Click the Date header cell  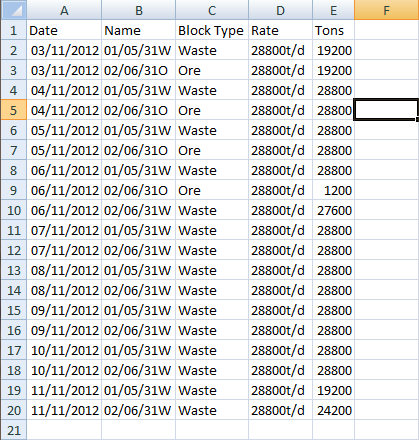64,30
